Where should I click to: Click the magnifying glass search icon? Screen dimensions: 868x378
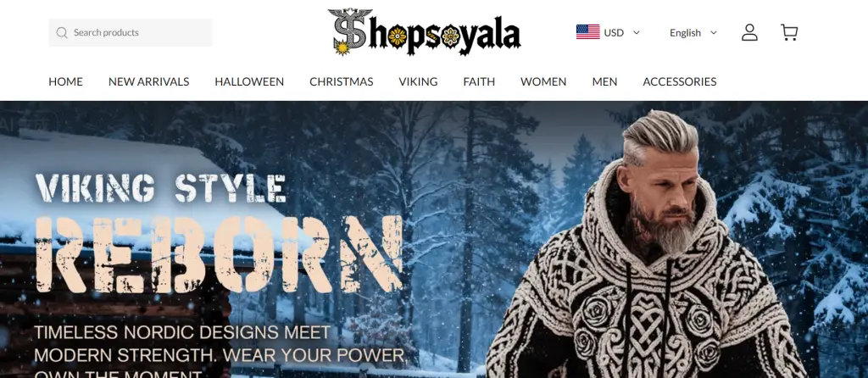click(61, 33)
